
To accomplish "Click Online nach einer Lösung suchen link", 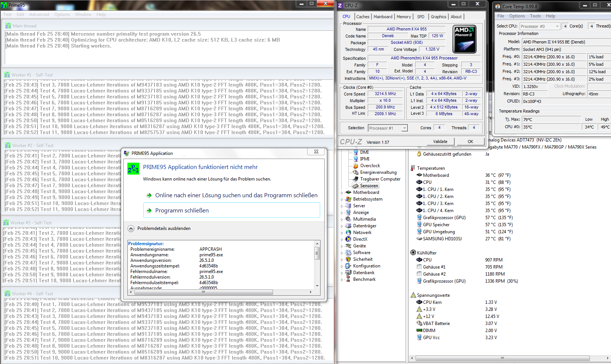I will [x=236, y=195].
